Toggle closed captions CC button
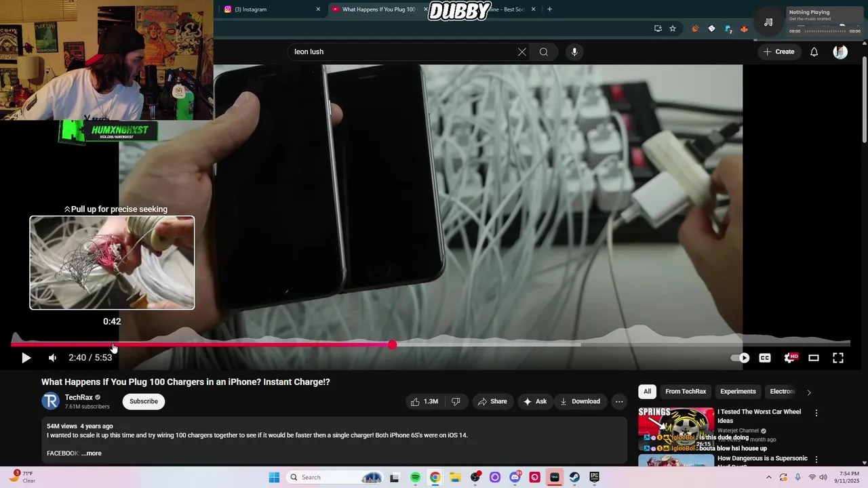The image size is (868, 488). (765, 358)
